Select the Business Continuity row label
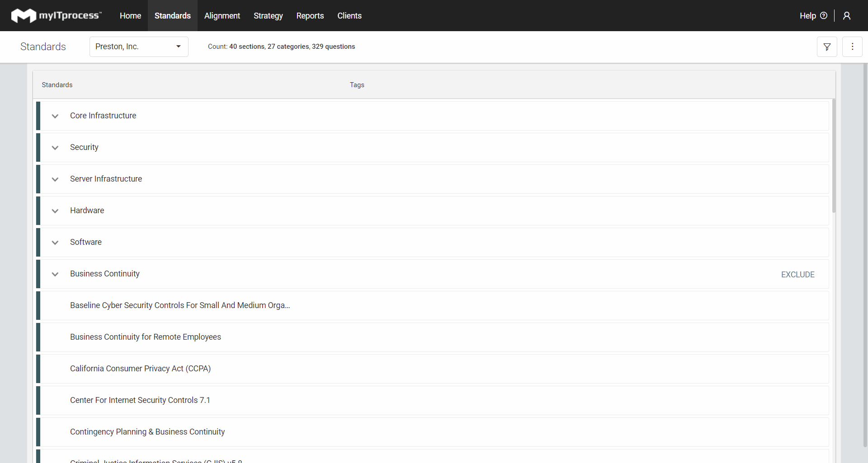Screen dimensions: 868x463 point(105,274)
